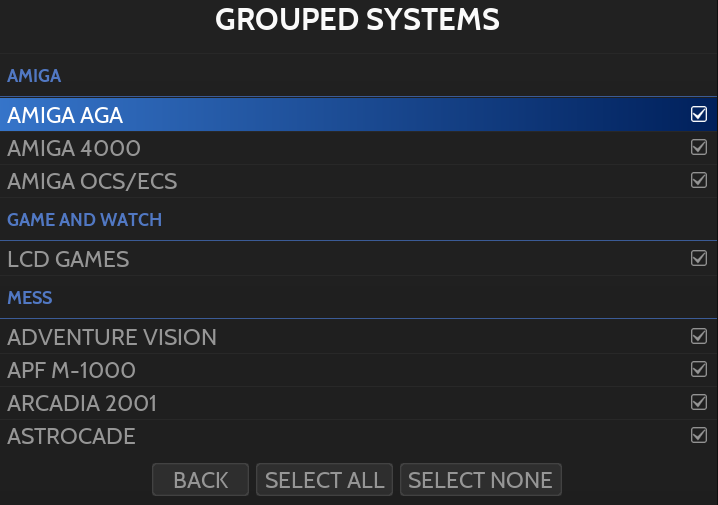Toggle the Amiga OCS/ECS checkbox

(699, 180)
